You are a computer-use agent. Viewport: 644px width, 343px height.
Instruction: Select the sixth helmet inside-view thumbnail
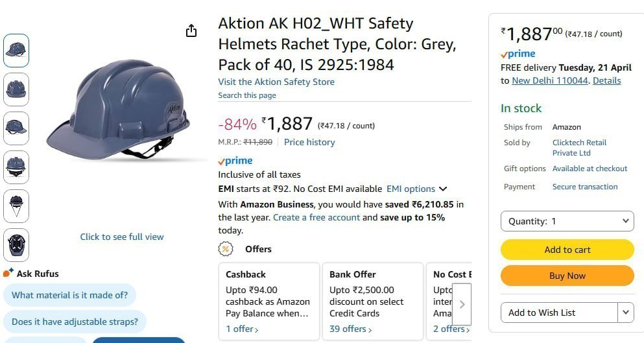click(x=16, y=245)
